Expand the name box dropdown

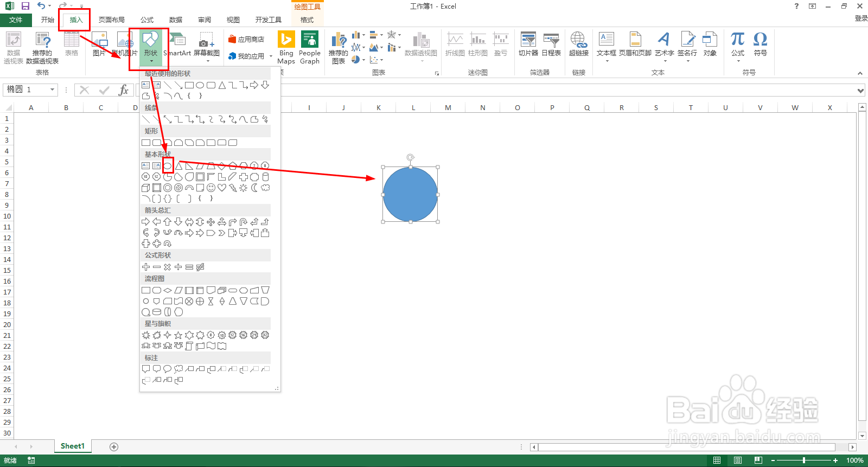pyautogui.click(x=52, y=89)
